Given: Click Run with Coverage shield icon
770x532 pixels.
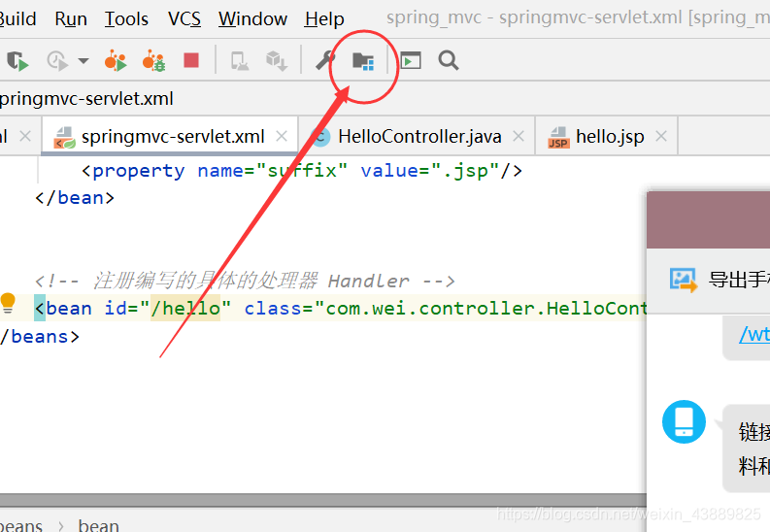Looking at the screenshot, I should (x=17, y=61).
